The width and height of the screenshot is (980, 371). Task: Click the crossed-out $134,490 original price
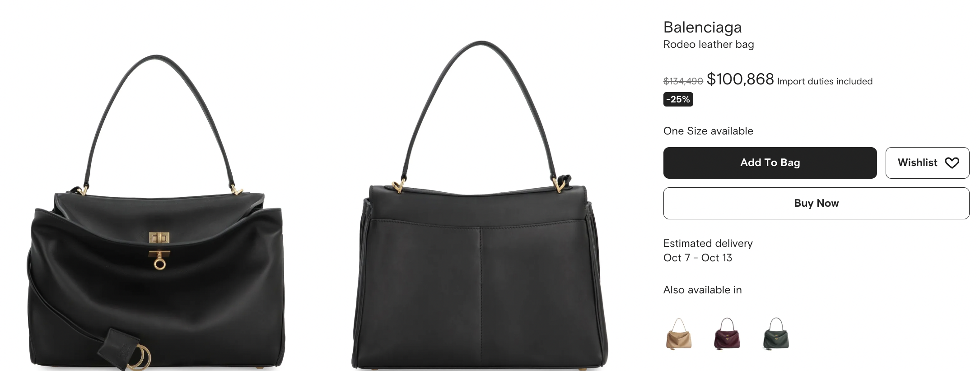683,81
